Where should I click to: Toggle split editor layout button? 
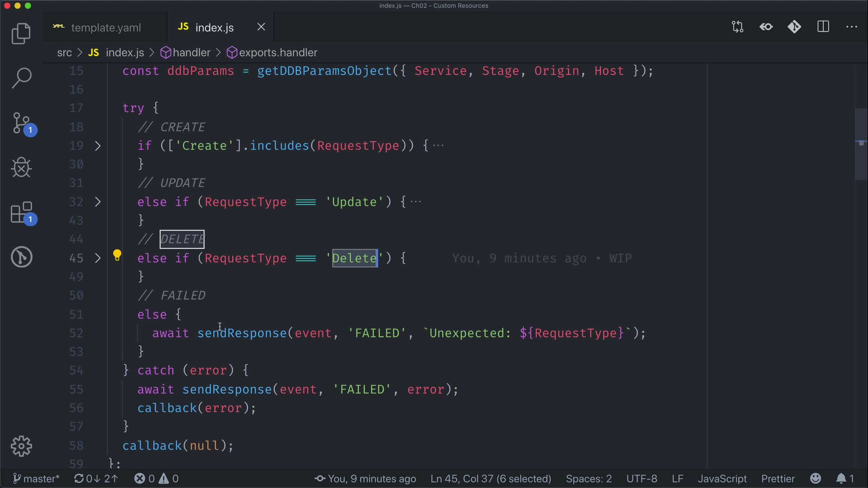823,27
